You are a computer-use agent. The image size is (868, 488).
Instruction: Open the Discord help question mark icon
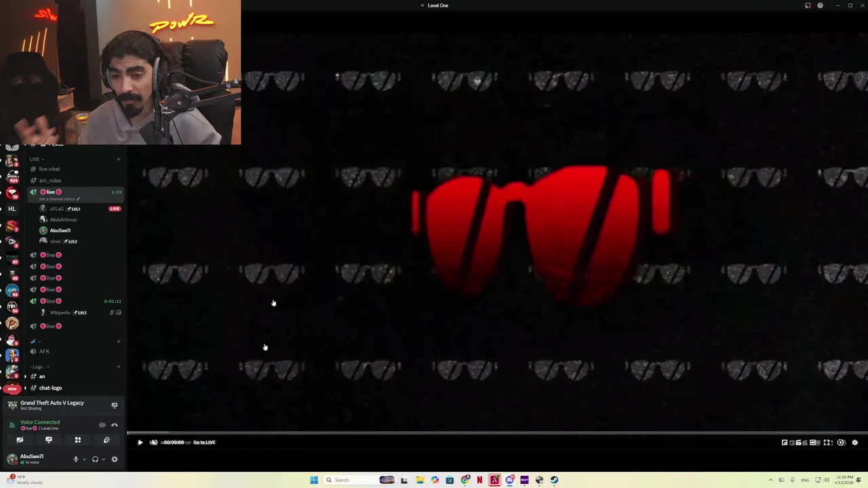pyautogui.click(x=820, y=5)
